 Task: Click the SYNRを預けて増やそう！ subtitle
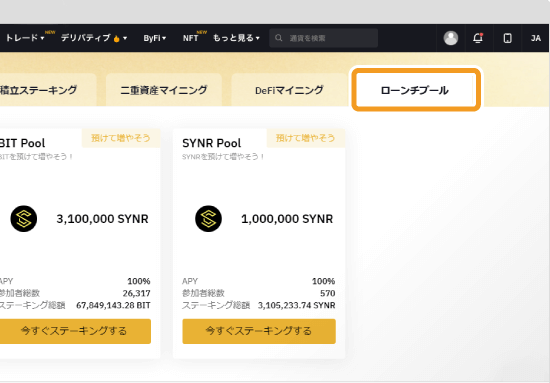tap(223, 157)
